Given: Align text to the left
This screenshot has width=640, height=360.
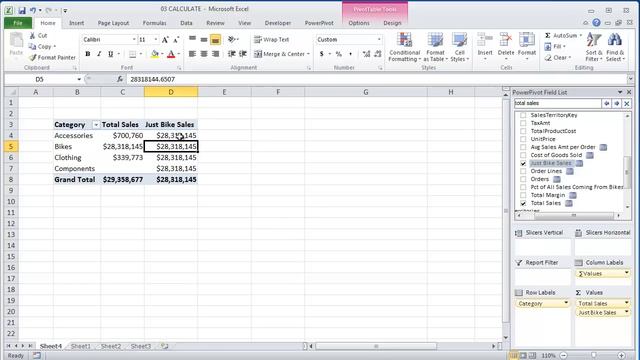Looking at the screenshot, I should point(192,54).
